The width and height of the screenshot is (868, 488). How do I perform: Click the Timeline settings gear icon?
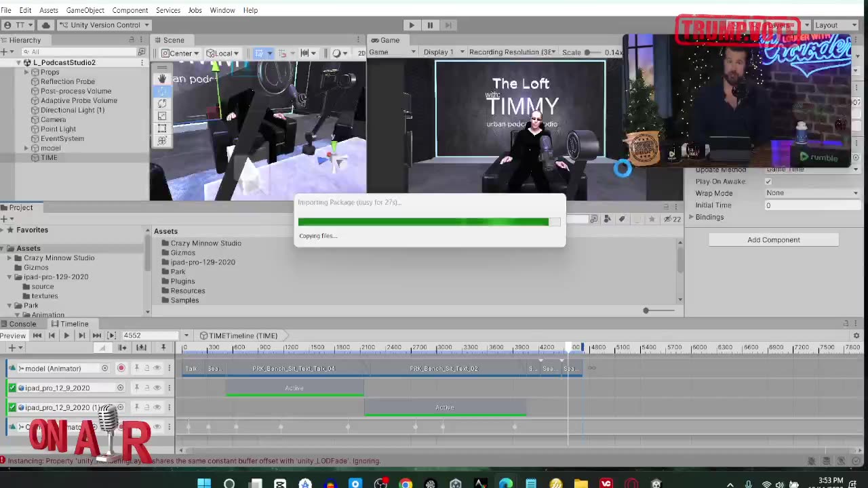pos(856,335)
